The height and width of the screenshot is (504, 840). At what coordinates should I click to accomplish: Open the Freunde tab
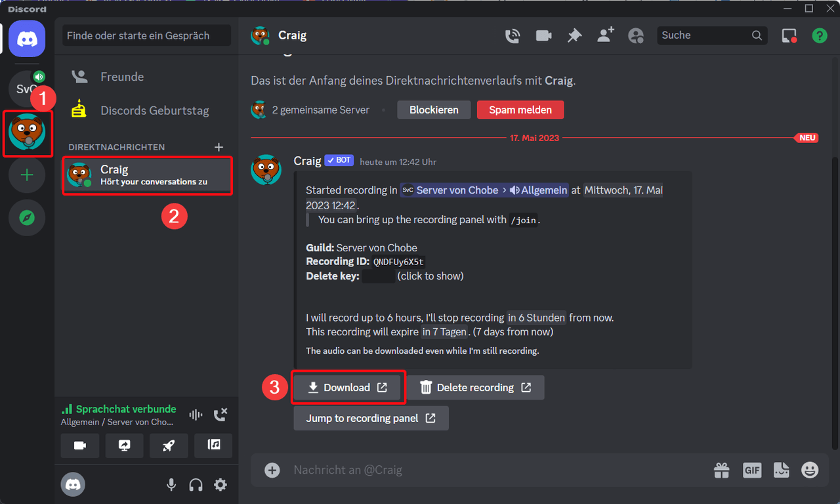point(147,77)
